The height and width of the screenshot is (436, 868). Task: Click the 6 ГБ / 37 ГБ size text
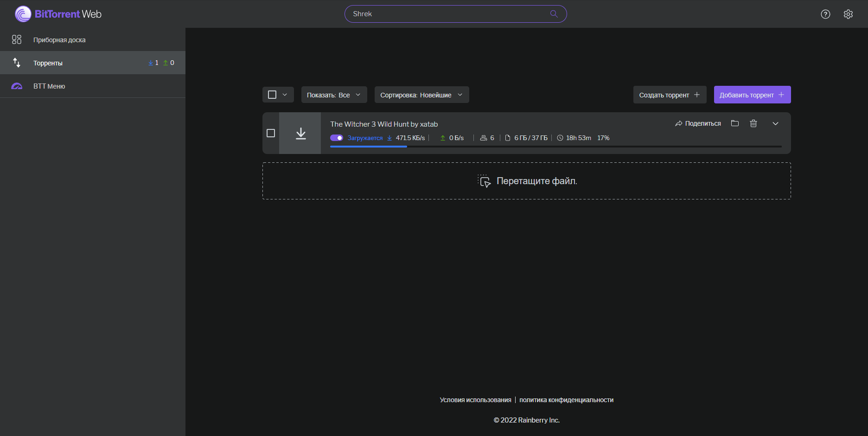[531, 138]
